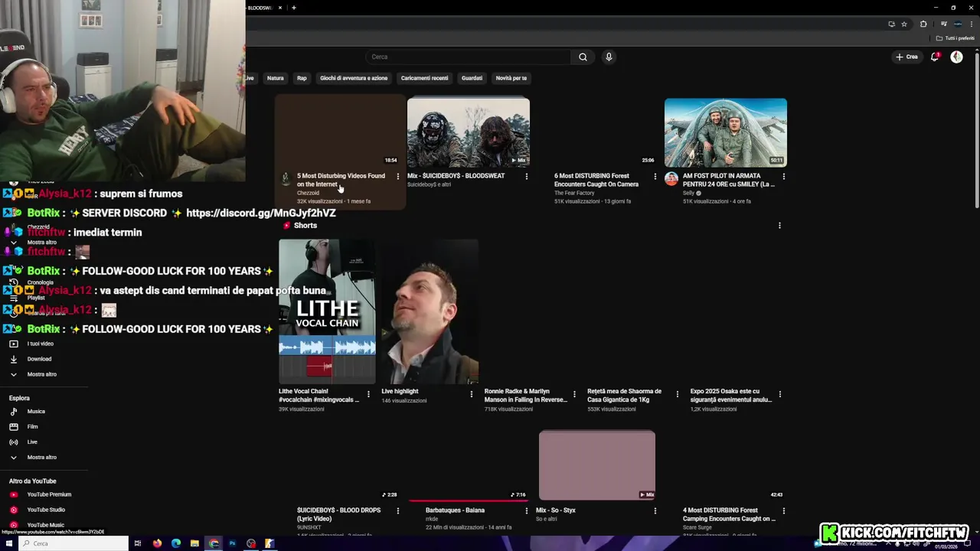Select the Giochi di avventura e azione chip

(354, 78)
